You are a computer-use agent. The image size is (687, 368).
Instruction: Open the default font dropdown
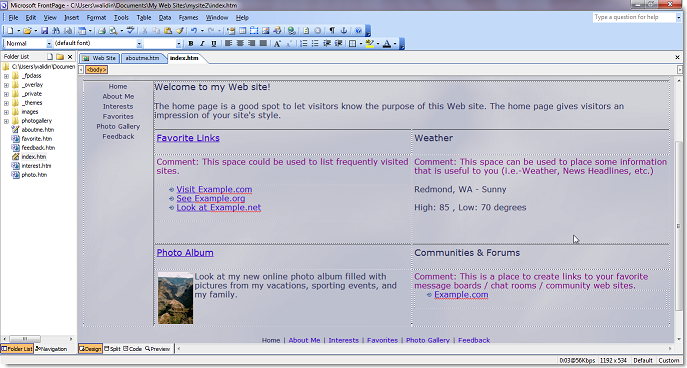tap(139, 43)
